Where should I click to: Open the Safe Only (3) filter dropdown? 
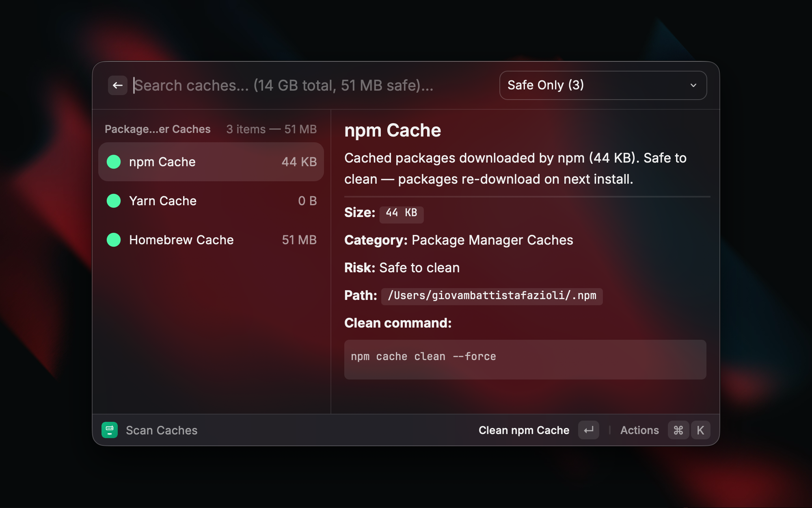(603, 85)
